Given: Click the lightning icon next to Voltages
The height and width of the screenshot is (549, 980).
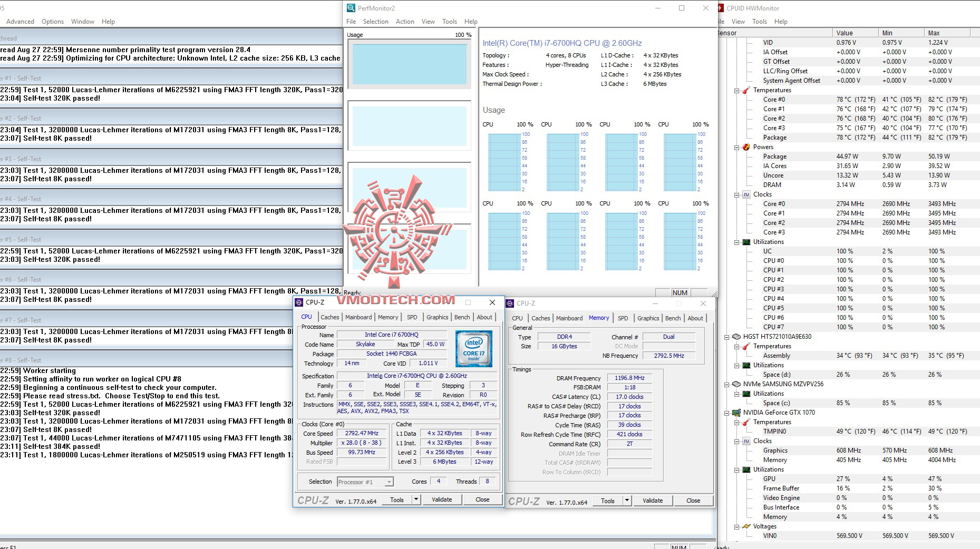Looking at the screenshot, I should (746, 526).
